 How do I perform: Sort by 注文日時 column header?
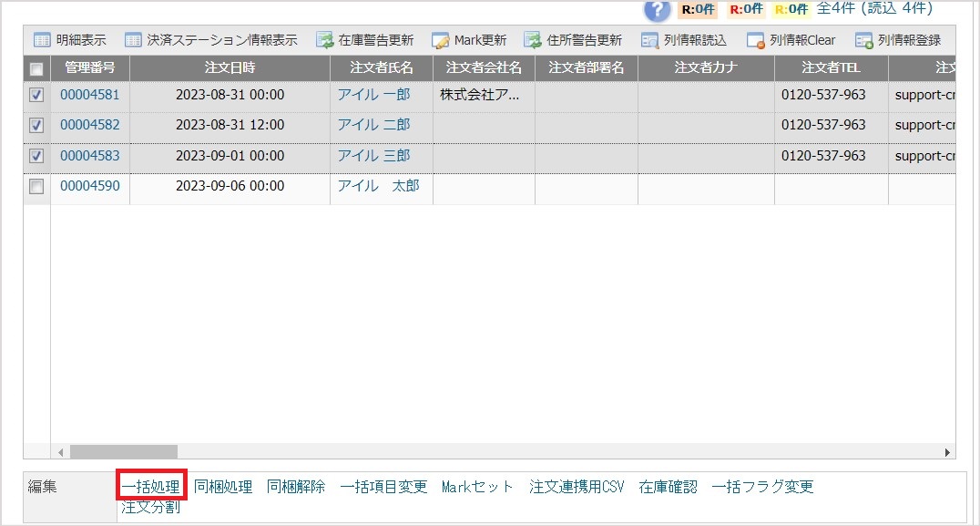pos(230,68)
